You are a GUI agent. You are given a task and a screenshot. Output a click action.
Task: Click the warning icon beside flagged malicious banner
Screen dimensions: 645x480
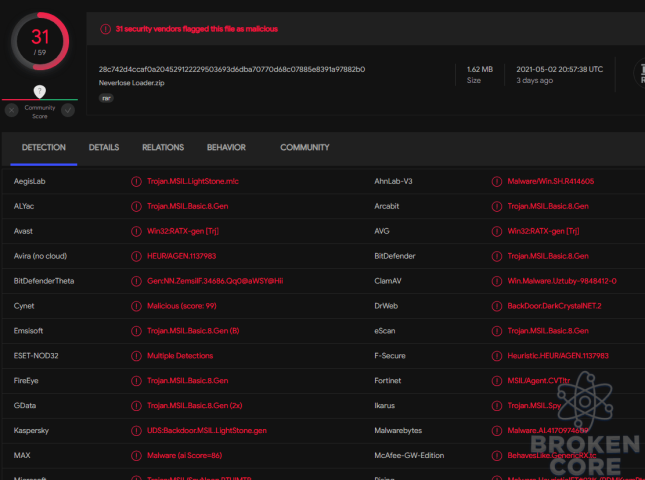105,29
